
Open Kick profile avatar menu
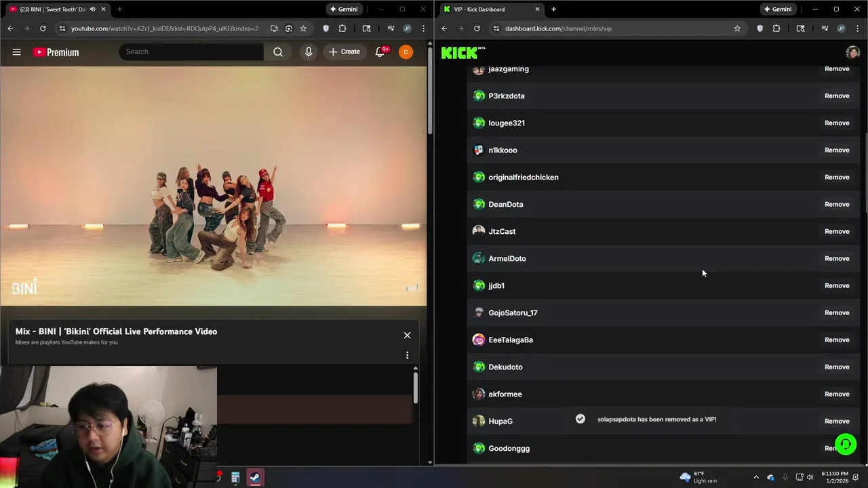tap(852, 52)
